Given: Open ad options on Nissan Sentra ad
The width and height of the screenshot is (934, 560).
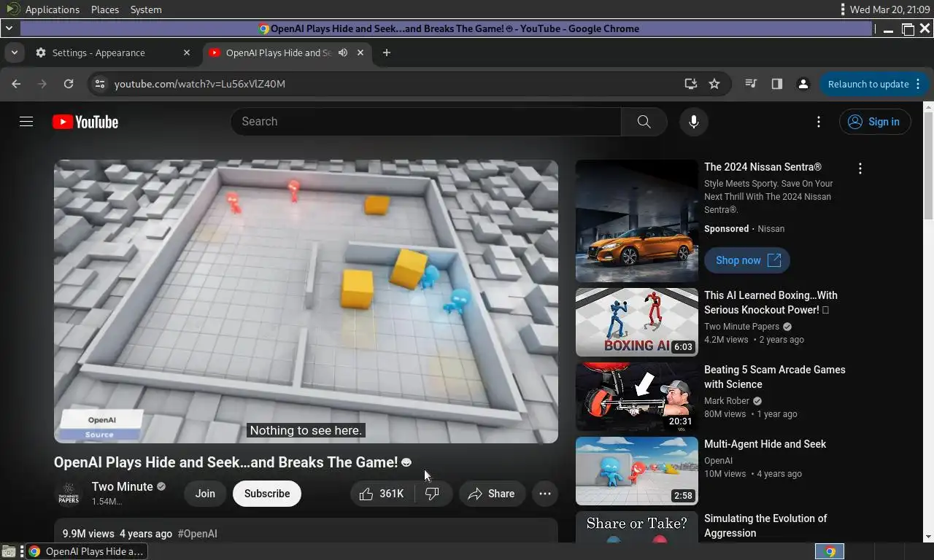Looking at the screenshot, I should click(860, 168).
